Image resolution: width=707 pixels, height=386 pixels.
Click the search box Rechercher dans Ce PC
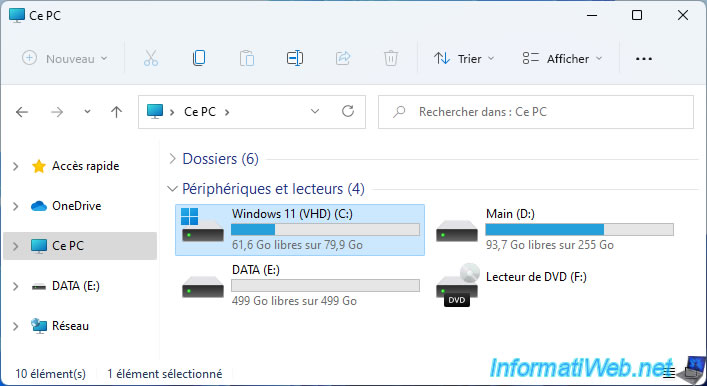536,112
